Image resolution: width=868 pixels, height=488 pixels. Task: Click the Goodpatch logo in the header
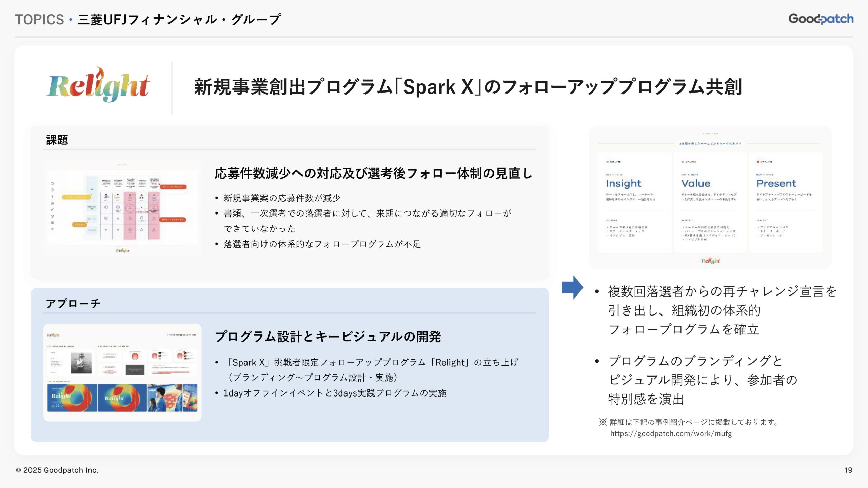tap(821, 19)
